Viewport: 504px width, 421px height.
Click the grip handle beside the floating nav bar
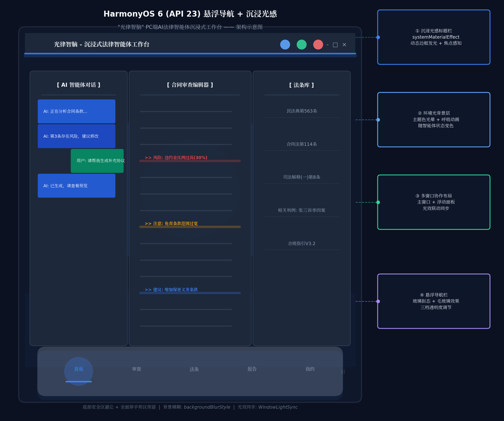coord(343,372)
